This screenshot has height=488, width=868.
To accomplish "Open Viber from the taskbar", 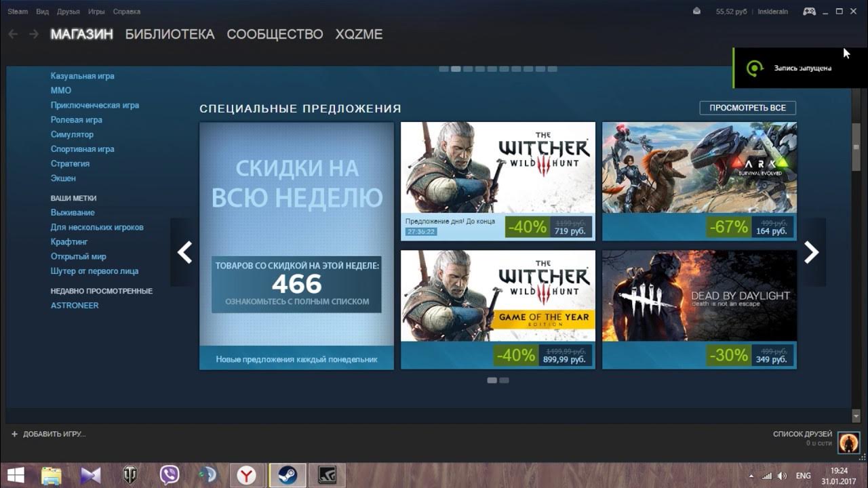I will (x=169, y=474).
